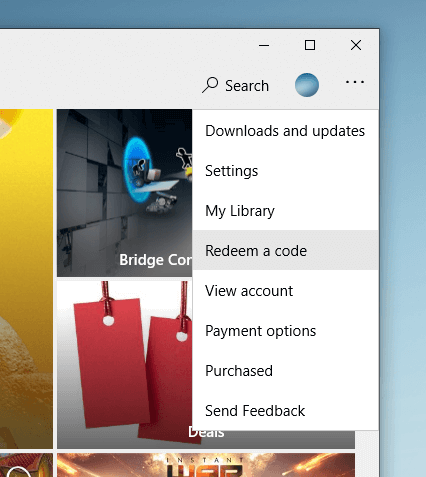Image resolution: width=426 pixels, height=477 pixels.
Task: Minimize the Store window
Action: pos(264,45)
